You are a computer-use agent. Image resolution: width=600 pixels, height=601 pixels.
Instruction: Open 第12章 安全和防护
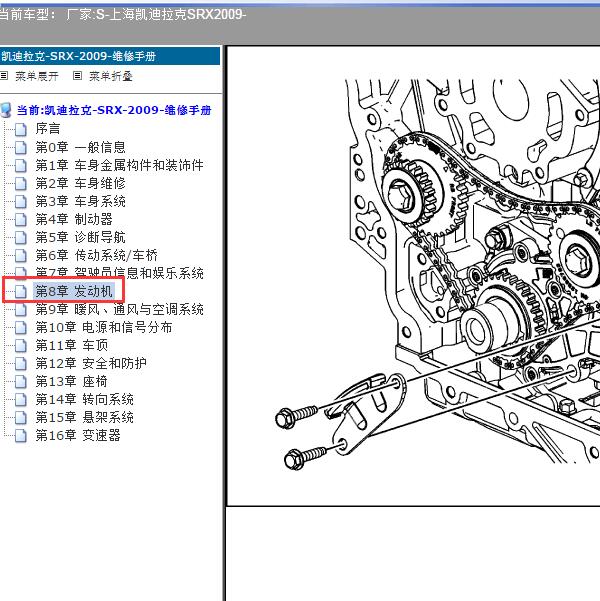pos(91,363)
